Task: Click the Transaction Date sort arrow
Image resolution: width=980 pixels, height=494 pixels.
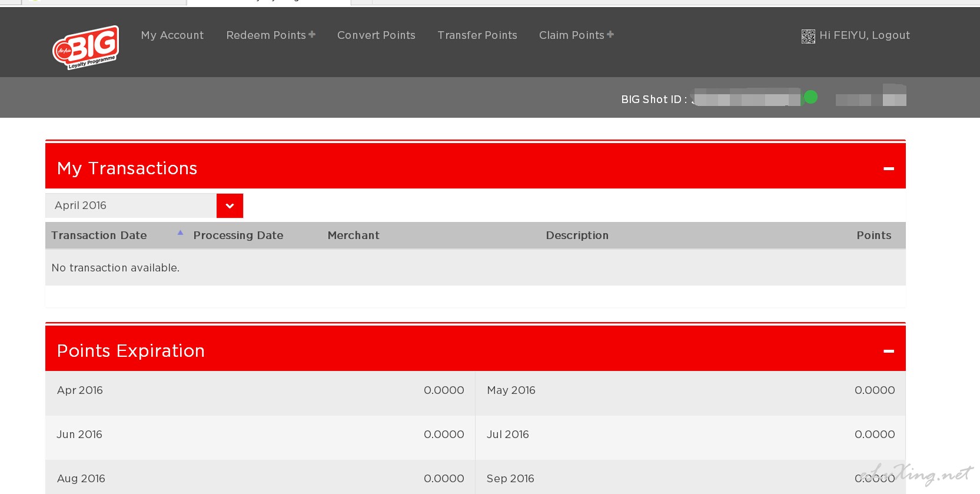Action: click(x=180, y=233)
